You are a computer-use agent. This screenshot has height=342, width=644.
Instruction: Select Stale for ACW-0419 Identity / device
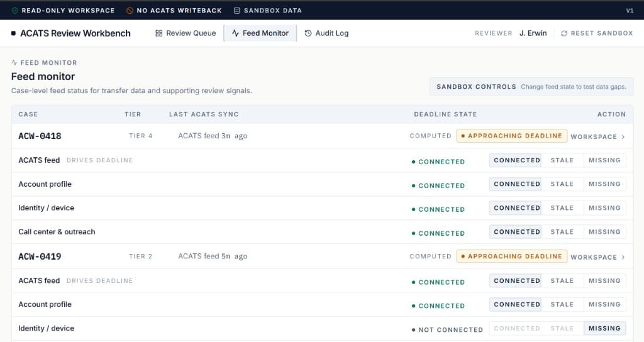pos(562,328)
